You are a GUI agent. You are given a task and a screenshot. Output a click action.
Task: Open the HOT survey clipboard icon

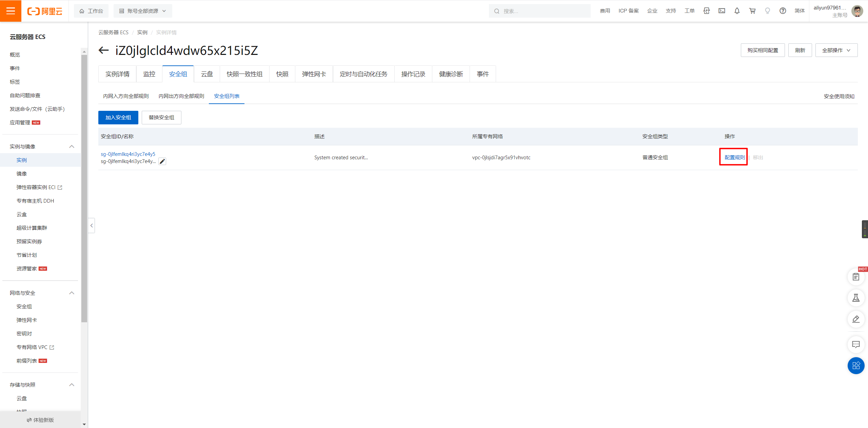856,277
